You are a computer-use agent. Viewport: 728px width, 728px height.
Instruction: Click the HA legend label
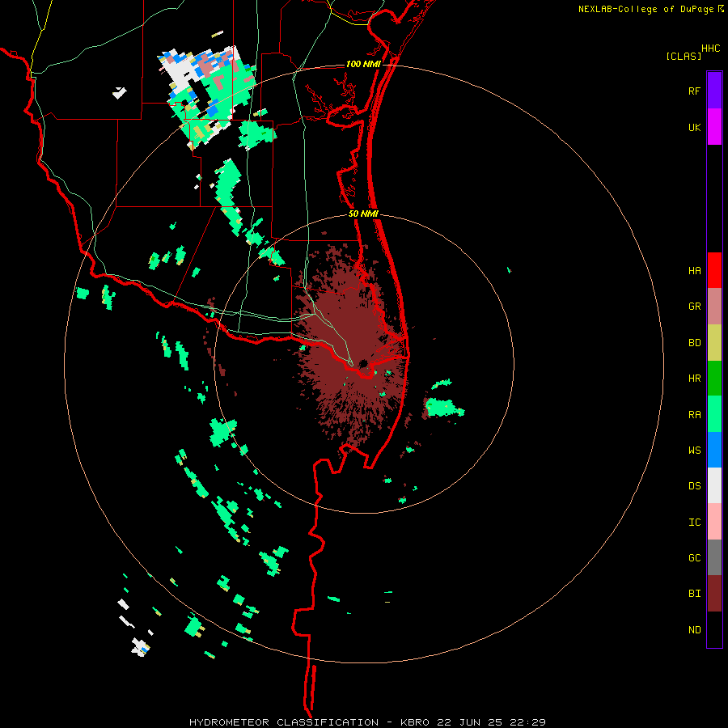tap(694, 271)
